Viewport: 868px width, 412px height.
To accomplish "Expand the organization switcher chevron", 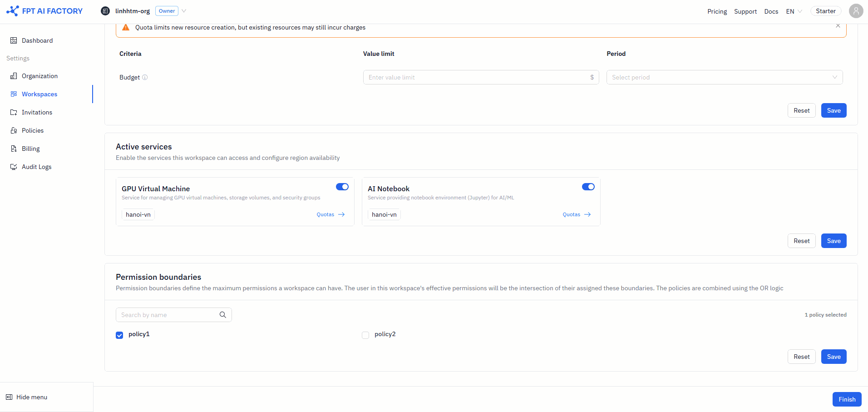I will click(184, 11).
